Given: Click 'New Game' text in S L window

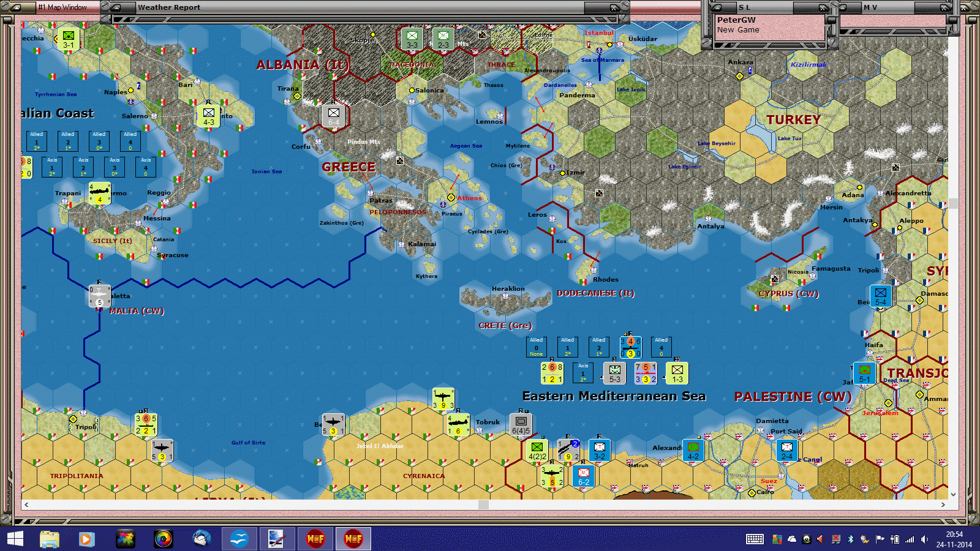Looking at the screenshot, I should click(x=738, y=29).
